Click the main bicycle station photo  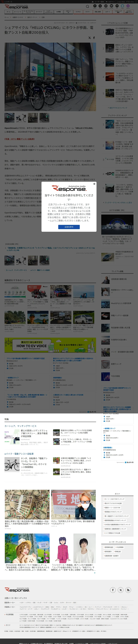[50, 77]
